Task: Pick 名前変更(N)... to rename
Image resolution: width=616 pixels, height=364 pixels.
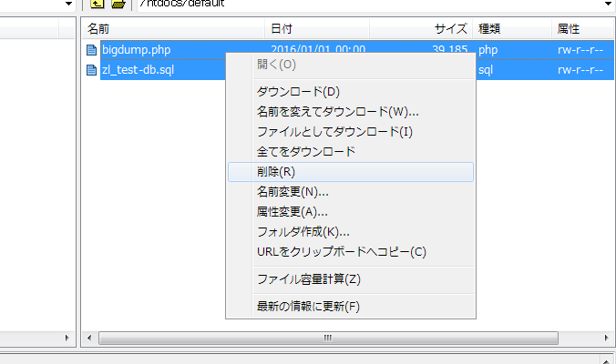Action: point(293,192)
